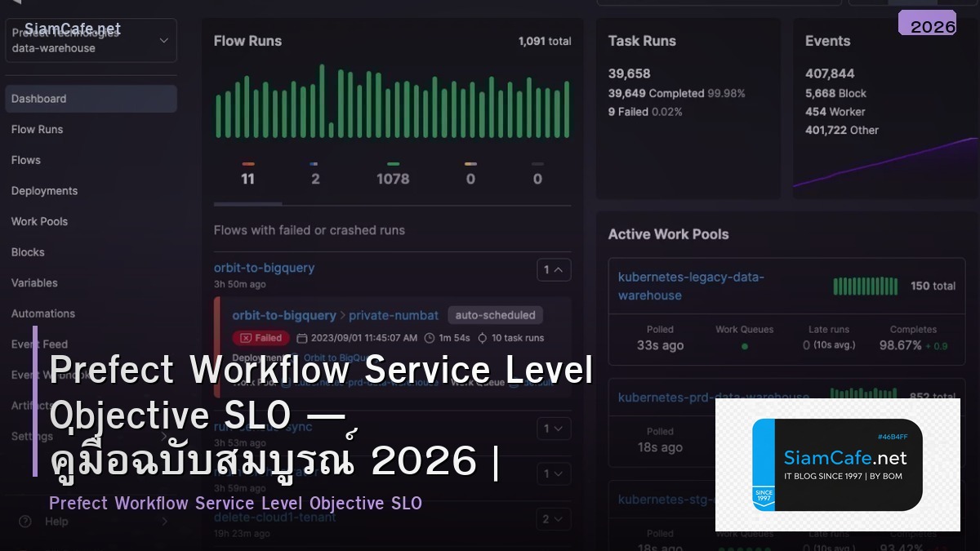Select Dashboard in the navigation menu

(x=38, y=98)
